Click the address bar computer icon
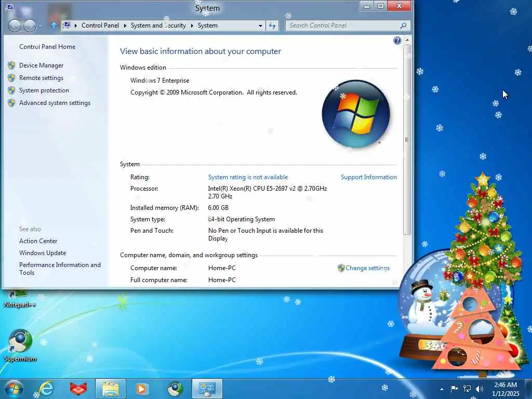The width and height of the screenshot is (532, 399). [67, 25]
